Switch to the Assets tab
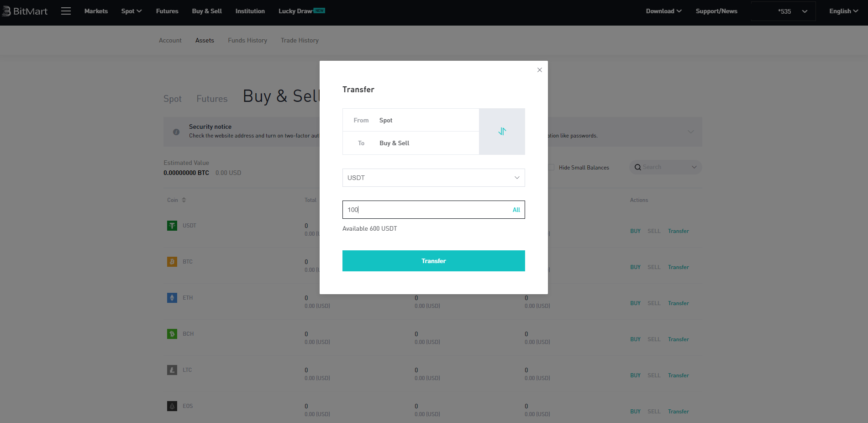The image size is (868, 423). coord(205,40)
